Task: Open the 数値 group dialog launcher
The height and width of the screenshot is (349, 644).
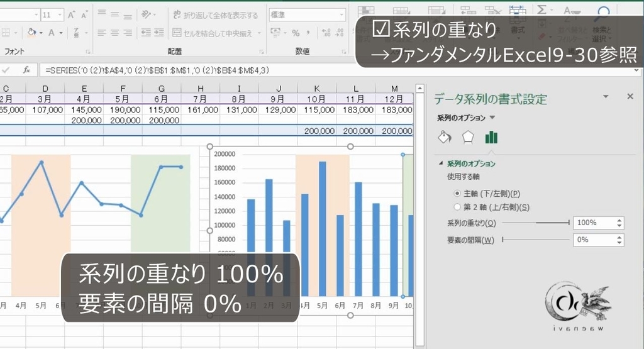Action: (344, 52)
